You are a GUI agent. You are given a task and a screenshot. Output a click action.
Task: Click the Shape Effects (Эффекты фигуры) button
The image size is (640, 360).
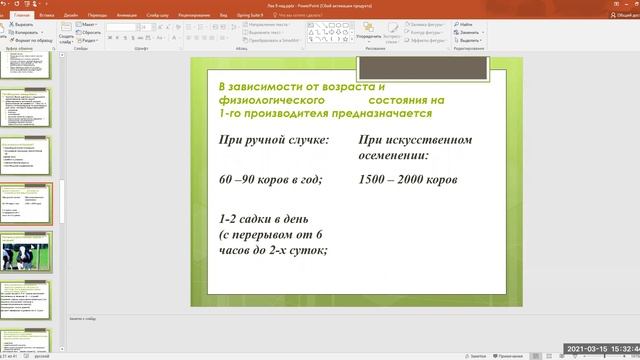[x=425, y=40]
